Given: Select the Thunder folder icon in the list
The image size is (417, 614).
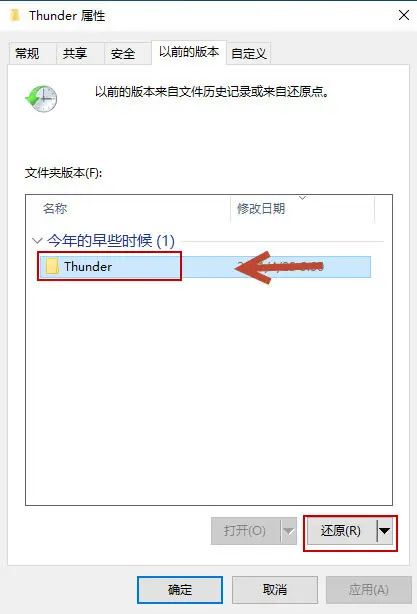Looking at the screenshot, I should click(52, 266).
